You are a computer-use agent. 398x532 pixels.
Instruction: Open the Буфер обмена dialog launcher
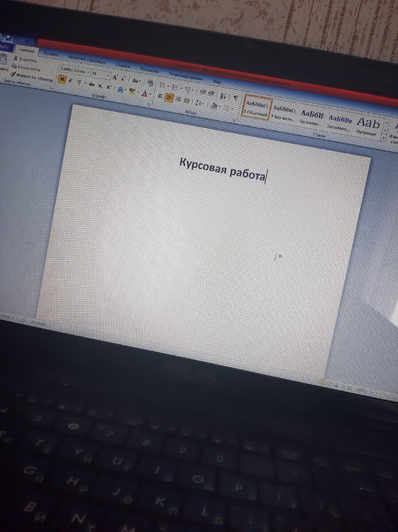51,88
